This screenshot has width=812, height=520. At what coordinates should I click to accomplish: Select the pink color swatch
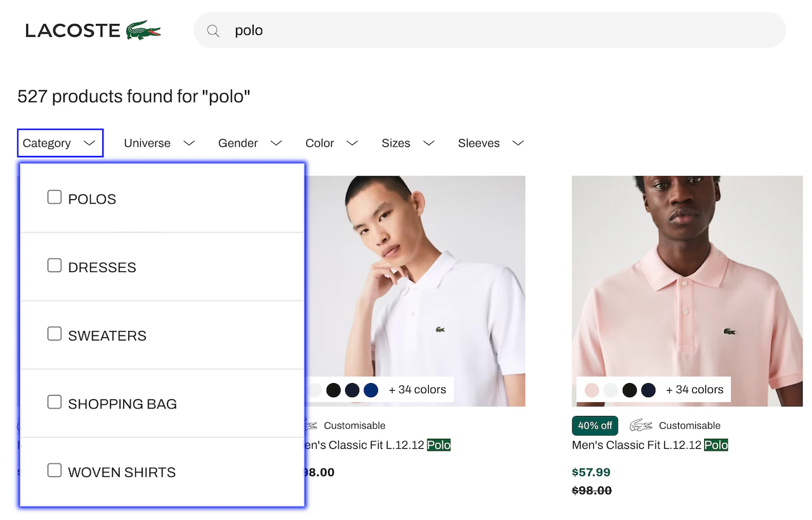[x=591, y=390]
